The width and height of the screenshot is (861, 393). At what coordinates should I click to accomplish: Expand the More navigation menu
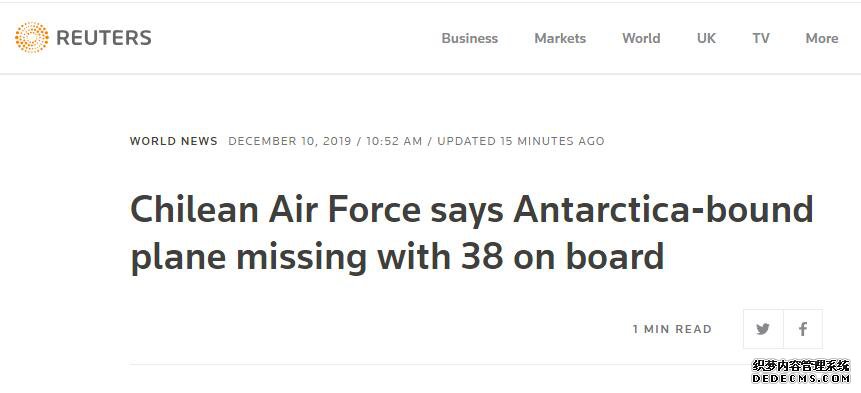(821, 38)
